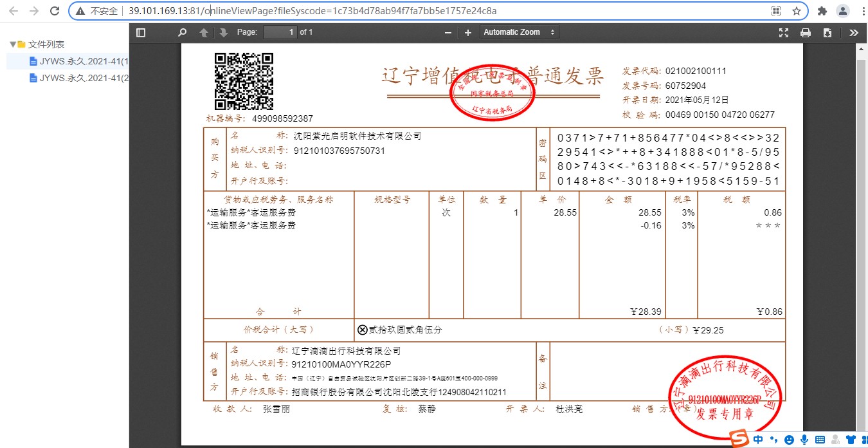Open the find-in-document search tool
Viewport: 868px width, 448px height.
point(182,32)
